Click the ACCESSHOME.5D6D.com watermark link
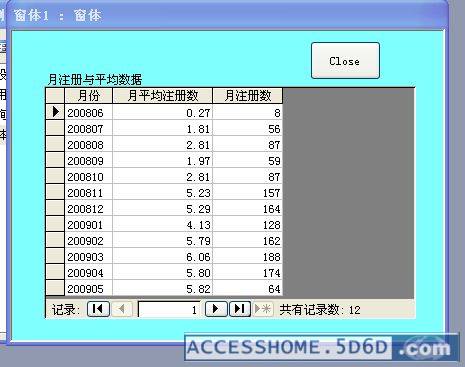 point(321,348)
